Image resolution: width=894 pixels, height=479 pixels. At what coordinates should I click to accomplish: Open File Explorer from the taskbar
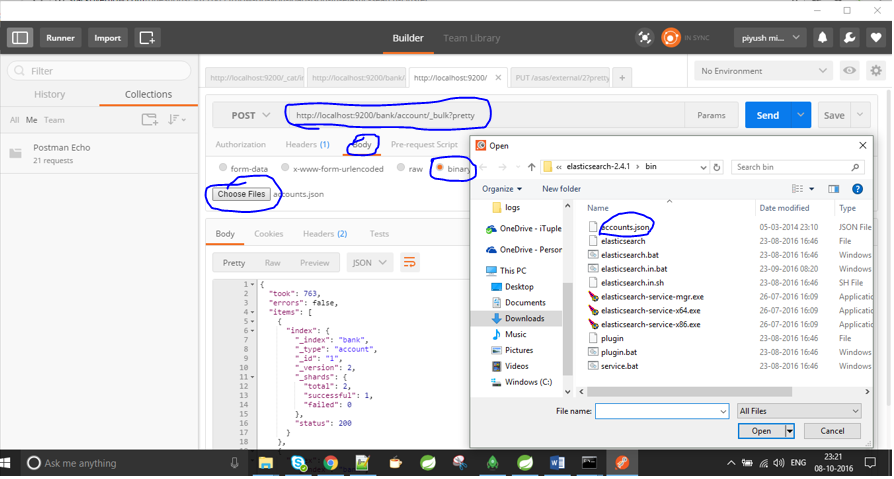tap(266, 463)
